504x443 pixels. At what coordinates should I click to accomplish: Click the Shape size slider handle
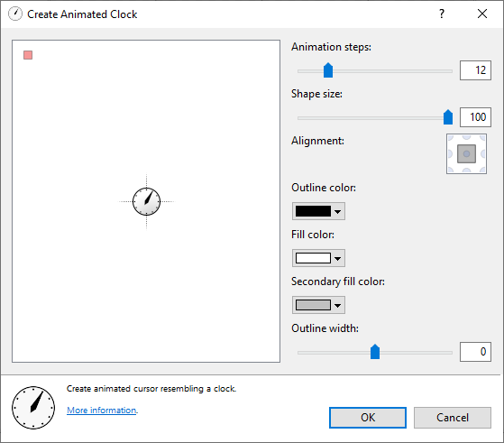click(x=448, y=117)
